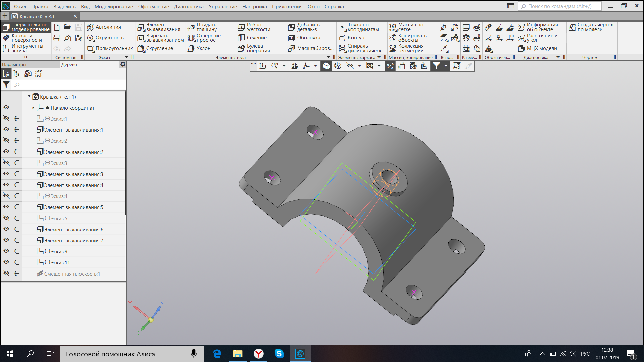Hide Элемент выдавливания:3 with eye toggle

(x=6, y=174)
